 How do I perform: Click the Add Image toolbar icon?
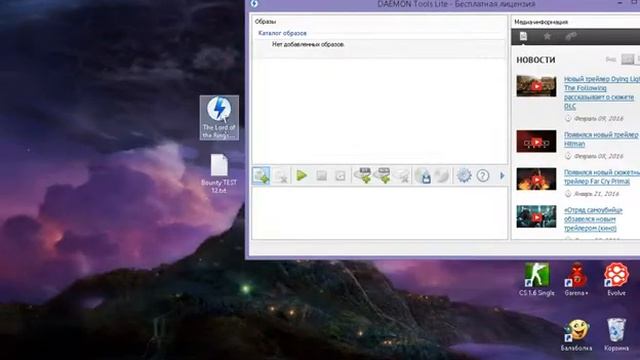pyautogui.click(x=261, y=176)
